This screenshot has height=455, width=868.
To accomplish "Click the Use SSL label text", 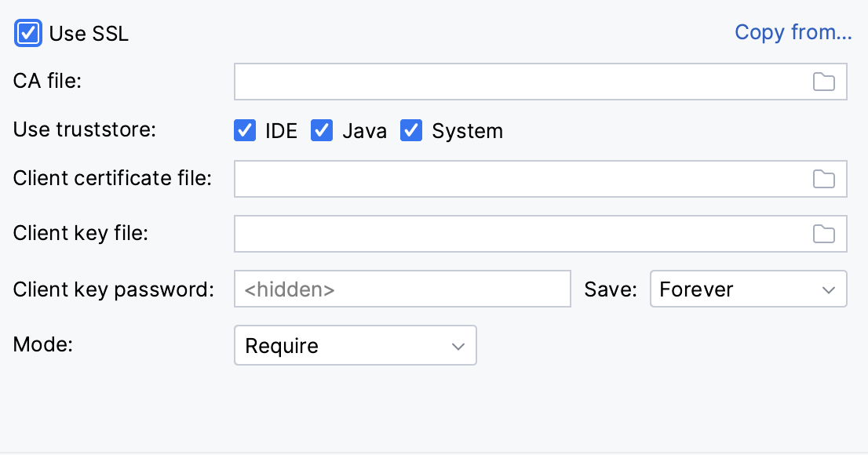I will click(x=89, y=34).
